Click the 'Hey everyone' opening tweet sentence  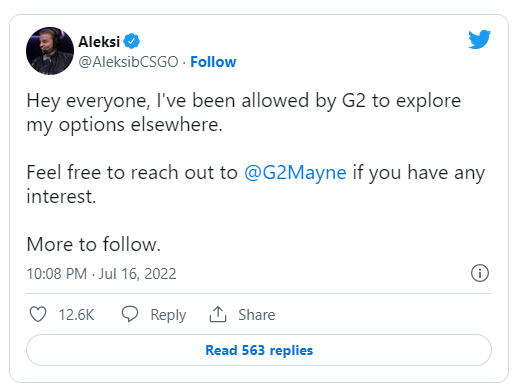click(x=244, y=113)
